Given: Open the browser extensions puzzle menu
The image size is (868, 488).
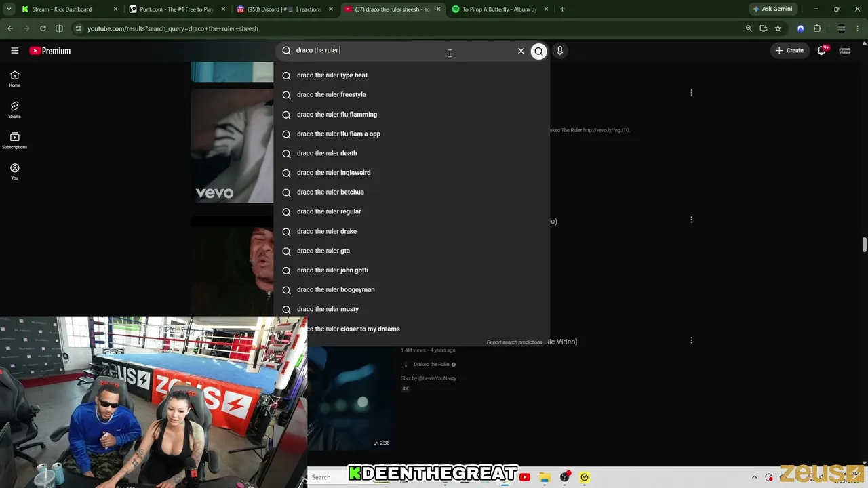Looking at the screenshot, I should 816,28.
